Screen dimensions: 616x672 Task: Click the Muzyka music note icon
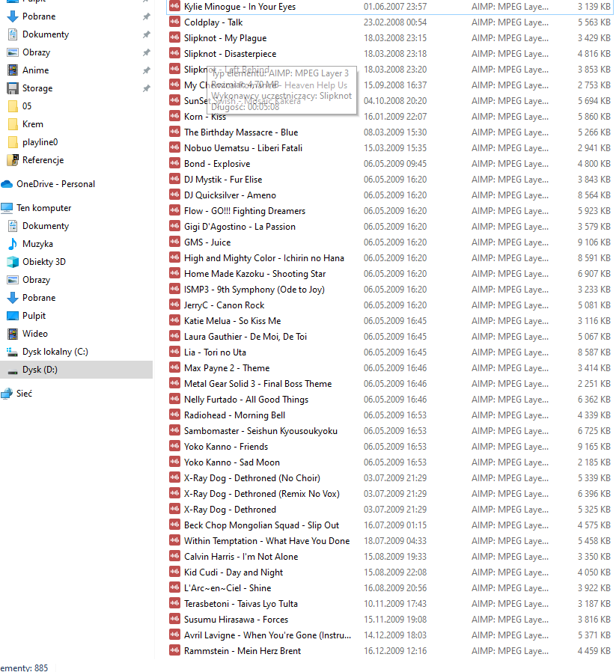(13, 244)
